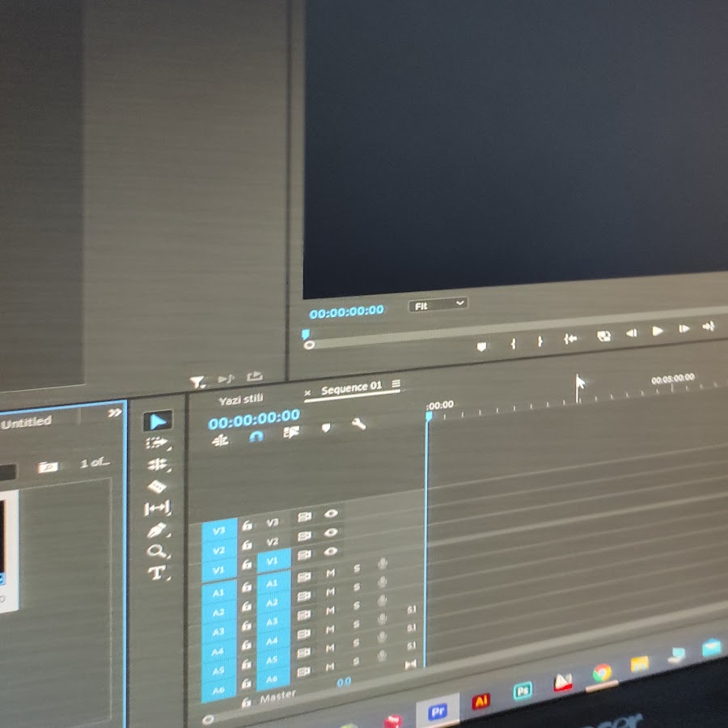Image resolution: width=728 pixels, height=728 pixels.
Task: Open Adobe Illustrator from taskbar
Action: pos(481,701)
